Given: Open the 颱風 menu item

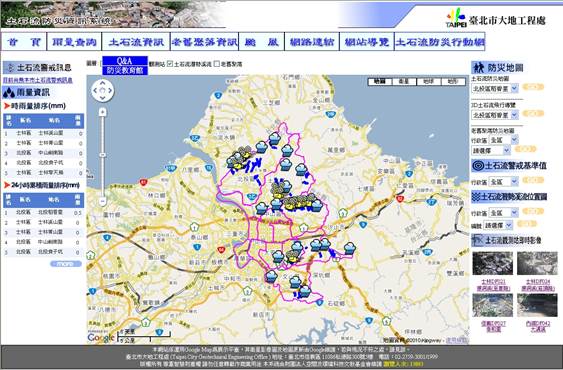Looking at the screenshot, I should coord(262,42).
